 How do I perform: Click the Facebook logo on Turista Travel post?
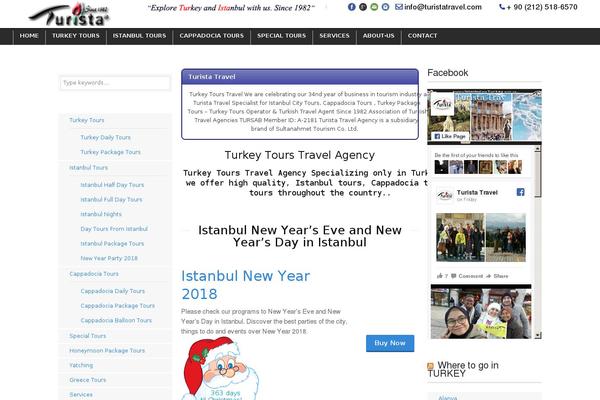click(520, 192)
